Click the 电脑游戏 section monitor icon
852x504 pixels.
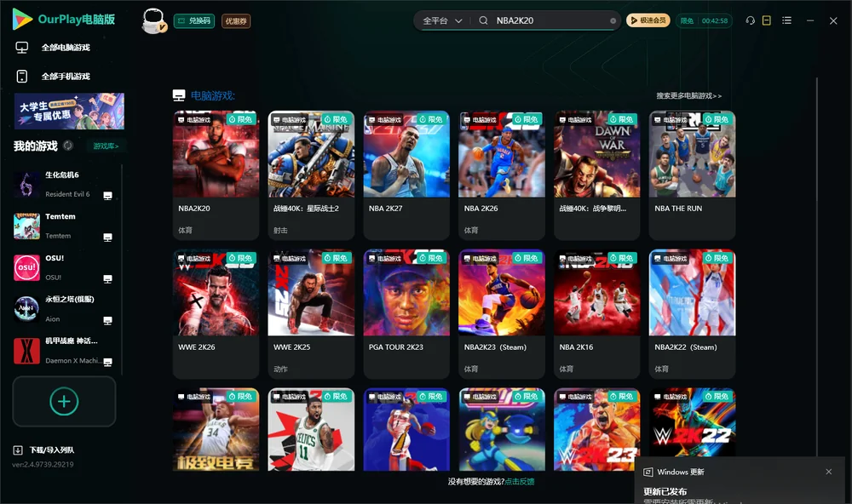(x=179, y=95)
